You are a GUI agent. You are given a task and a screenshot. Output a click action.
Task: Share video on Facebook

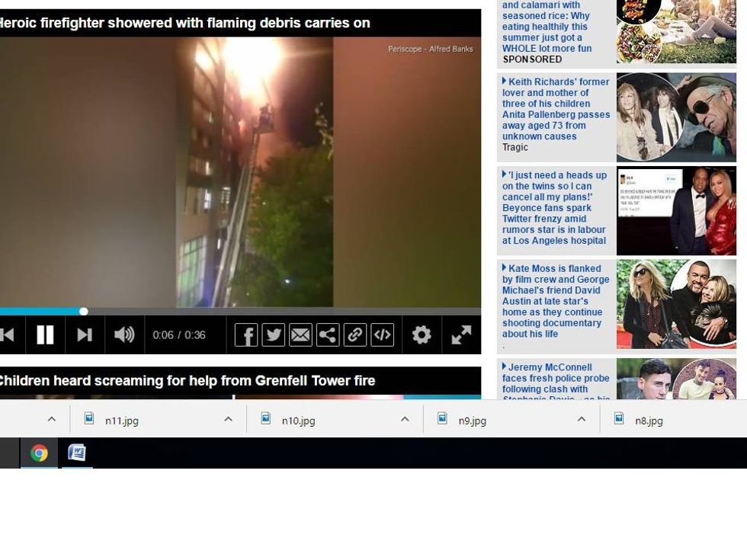click(x=245, y=334)
